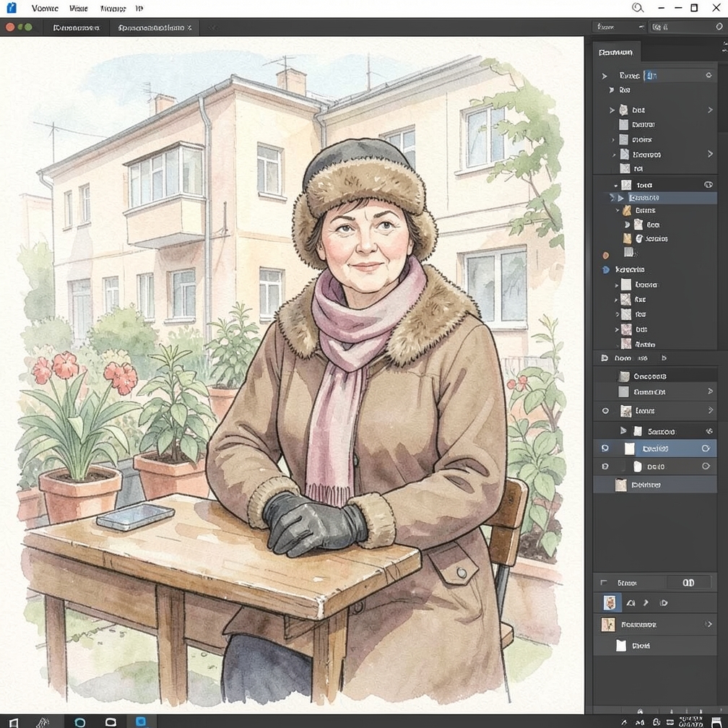Select the blue-highlighted portrait thumbnail button
This screenshot has width=728, height=728.
tap(609, 602)
